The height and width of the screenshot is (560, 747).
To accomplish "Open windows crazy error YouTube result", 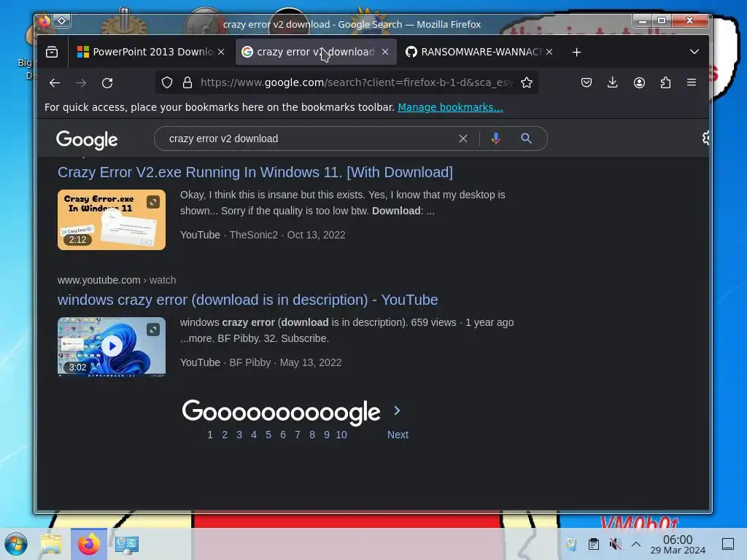I will [x=248, y=300].
